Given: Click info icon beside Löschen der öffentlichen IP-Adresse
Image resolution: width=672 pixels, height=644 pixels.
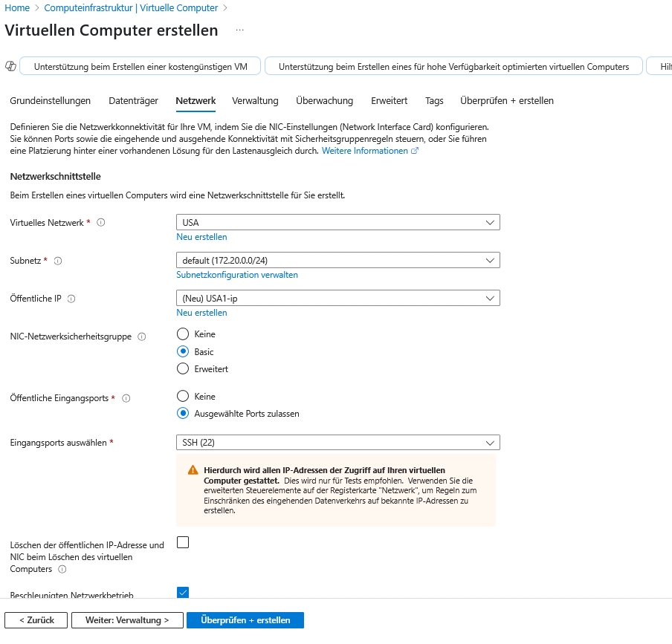Looking at the screenshot, I should [62, 570].
